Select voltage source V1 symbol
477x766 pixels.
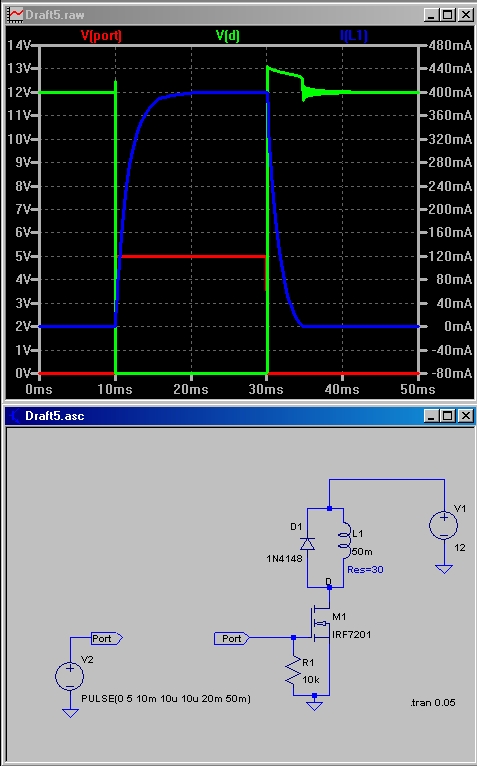(444, 526)
